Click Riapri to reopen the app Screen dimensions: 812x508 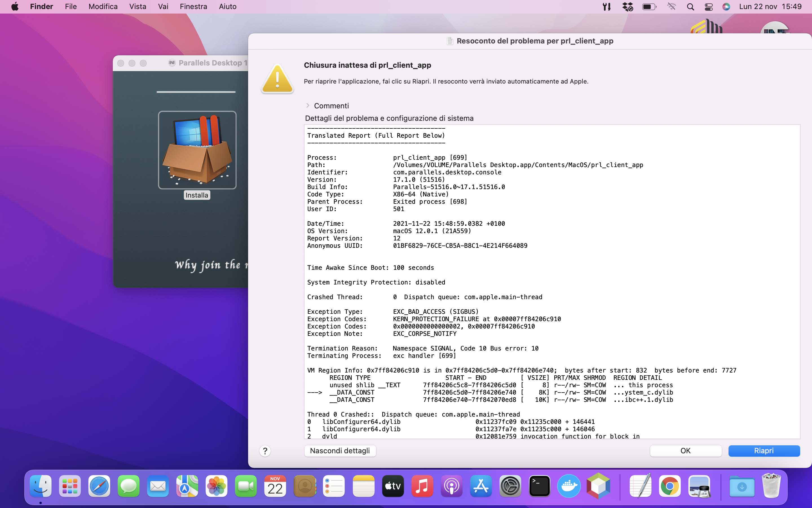point(764,451)
